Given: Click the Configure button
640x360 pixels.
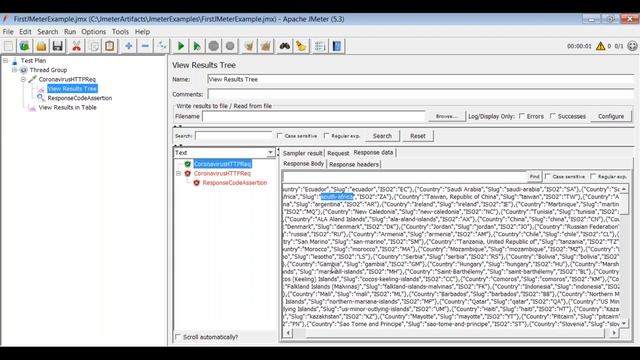Looking at the screenshot, I should 611,116.
